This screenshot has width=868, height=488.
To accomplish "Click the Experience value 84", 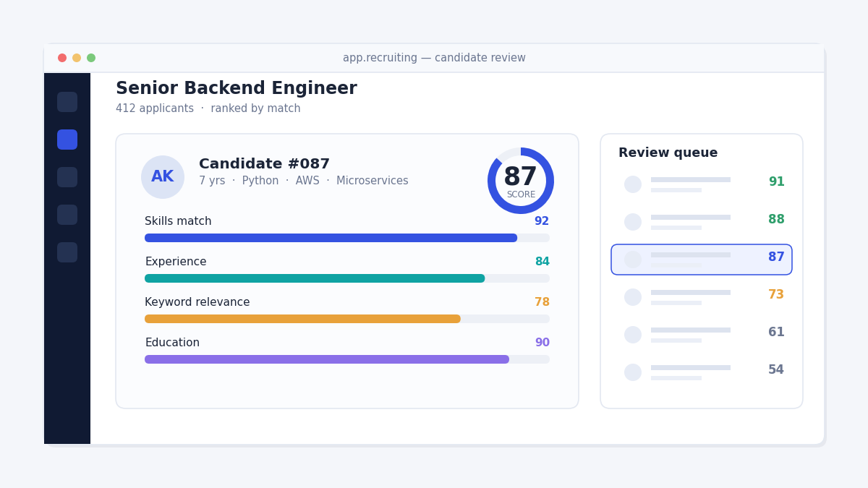I will [542, 262].
